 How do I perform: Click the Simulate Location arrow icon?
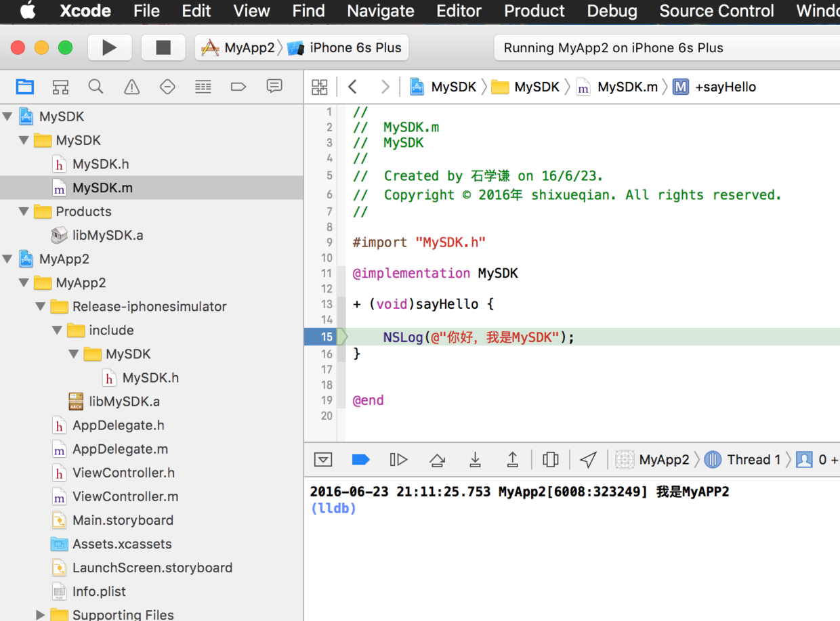tap(588, 460)
